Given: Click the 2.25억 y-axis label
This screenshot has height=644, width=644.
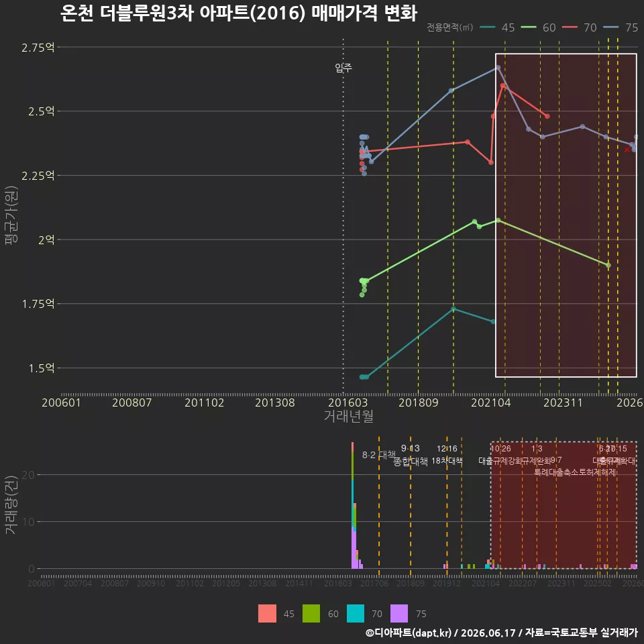Looking at the screenshot, I should pos(38,175).
